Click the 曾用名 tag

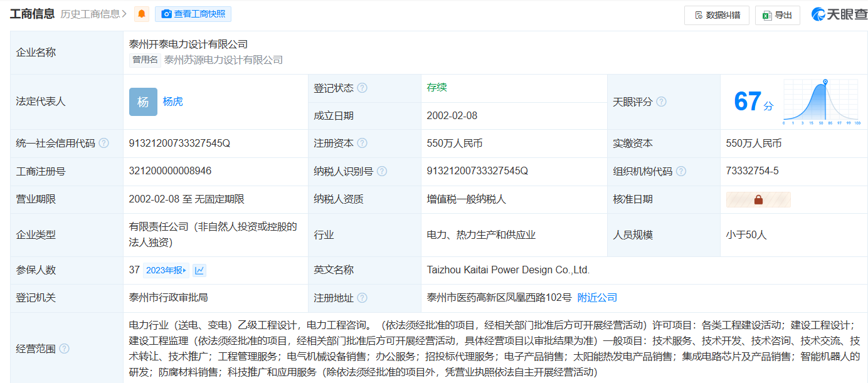pos(145,60)
